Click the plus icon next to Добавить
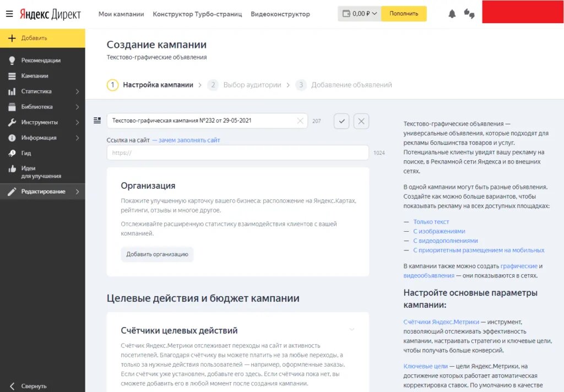Viewport: 564px width, 392px height. (x=12, y=38)
